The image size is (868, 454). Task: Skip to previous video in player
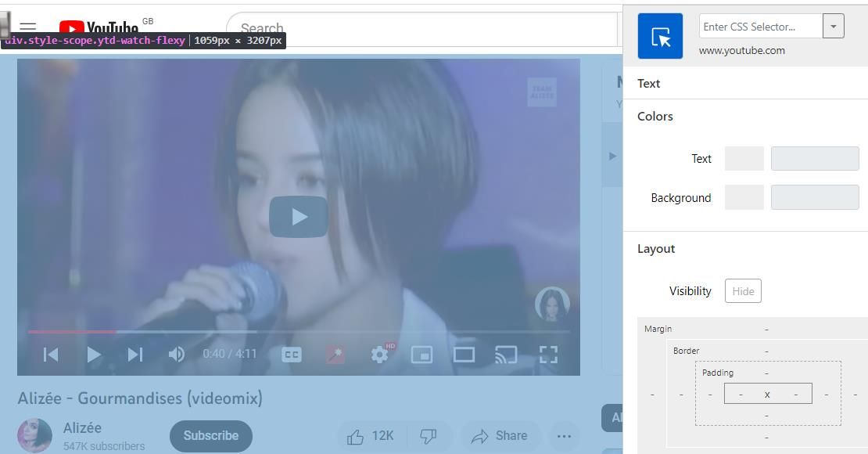point(51,355)
